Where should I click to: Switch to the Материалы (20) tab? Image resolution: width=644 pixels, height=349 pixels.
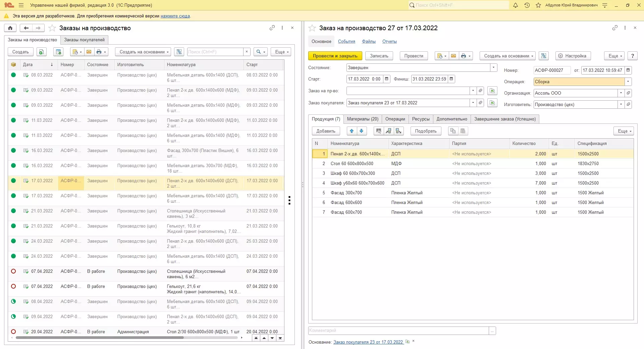[x=363, y=119]
